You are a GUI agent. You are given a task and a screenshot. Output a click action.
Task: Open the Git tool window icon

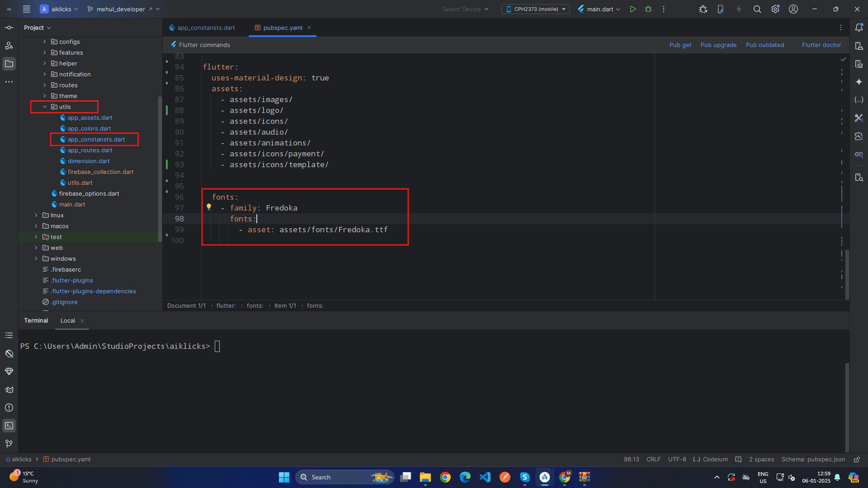click(9, 444)
